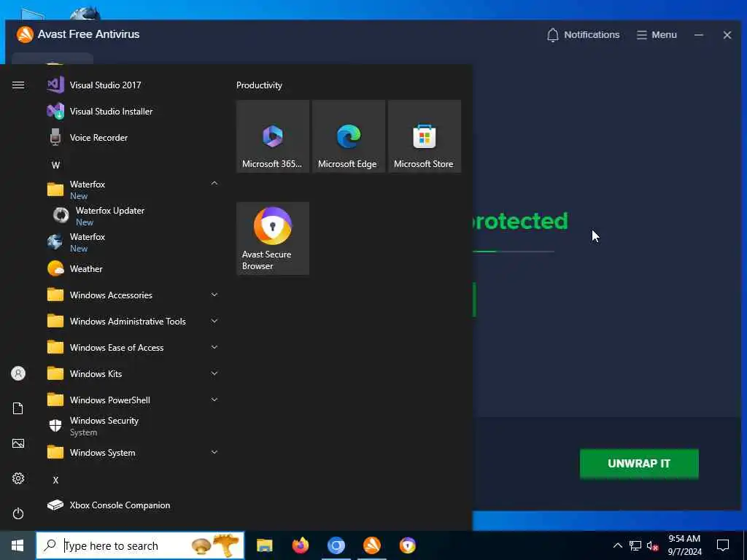Open the volume control in system tray

(652, 545)
